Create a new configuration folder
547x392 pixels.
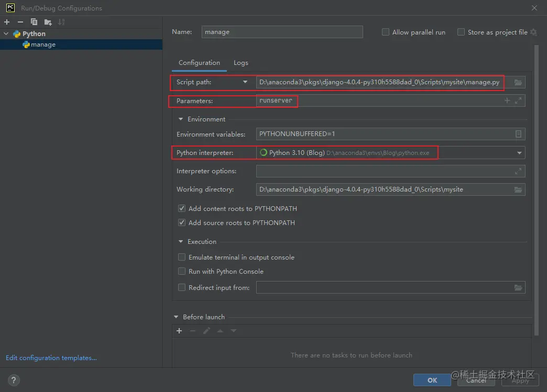[48, 23]
